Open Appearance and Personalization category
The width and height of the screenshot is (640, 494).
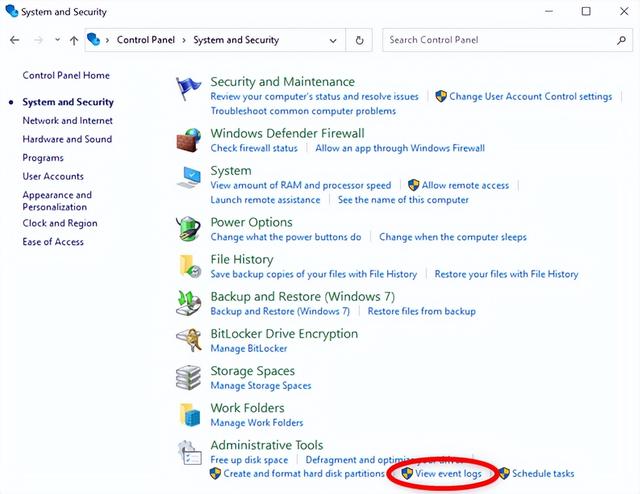click(57, 201)
